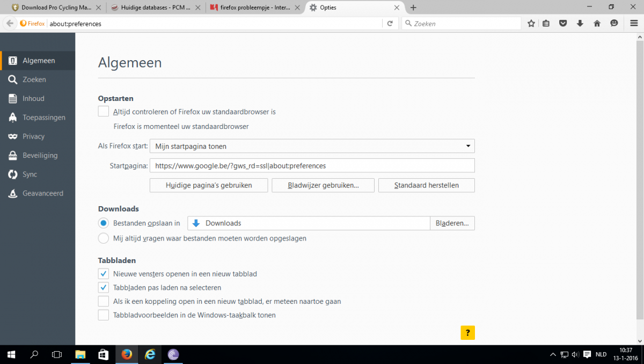644x364 pixels.
Task: Click NLD language indicator in tray
Action: click(x=601, y=354)
